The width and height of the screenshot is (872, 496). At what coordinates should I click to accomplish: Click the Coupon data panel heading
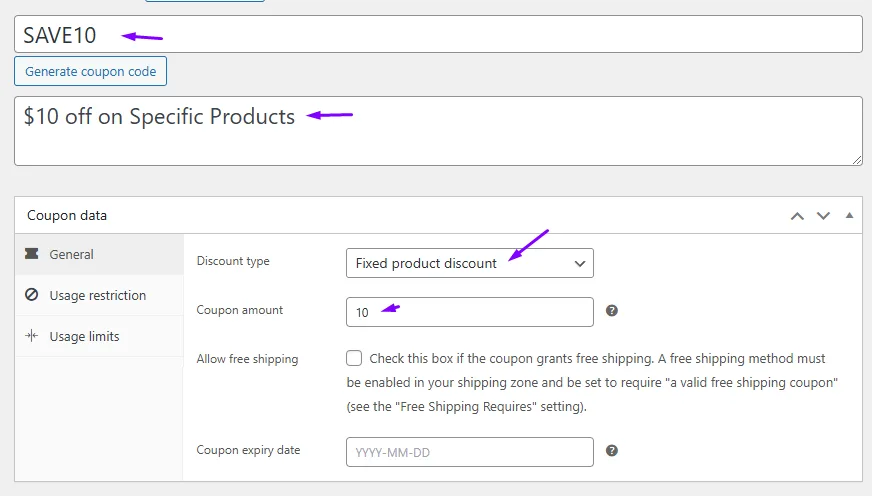[67, 216]
